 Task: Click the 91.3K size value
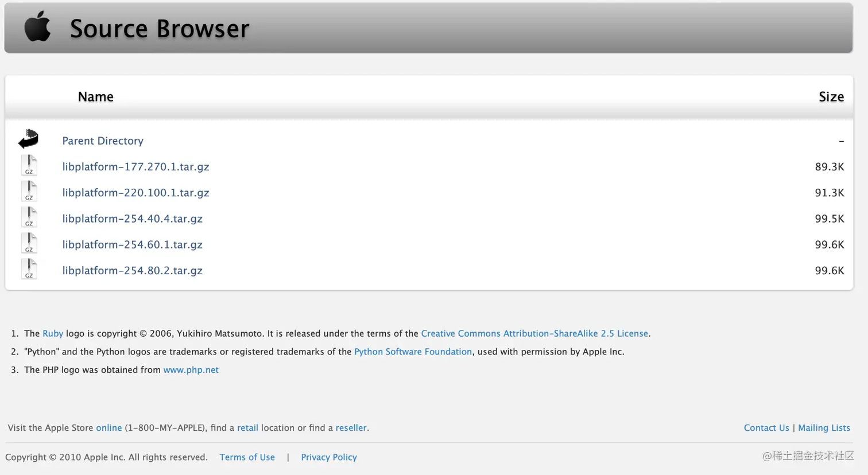[830, 193]
